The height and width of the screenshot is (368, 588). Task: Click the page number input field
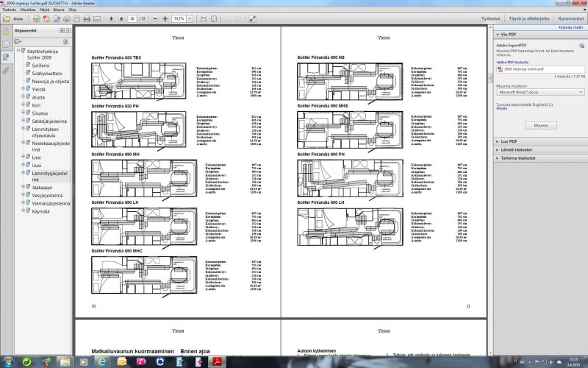pyautogui.click(x=132, y=17)
